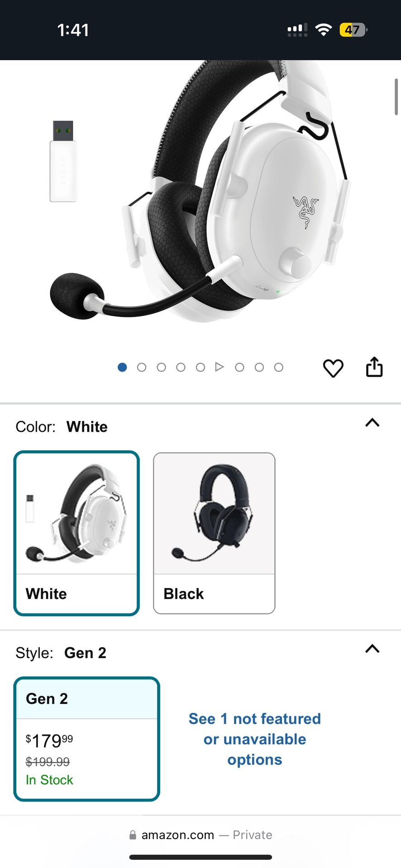Tap the amazon.com address bar

200,835
